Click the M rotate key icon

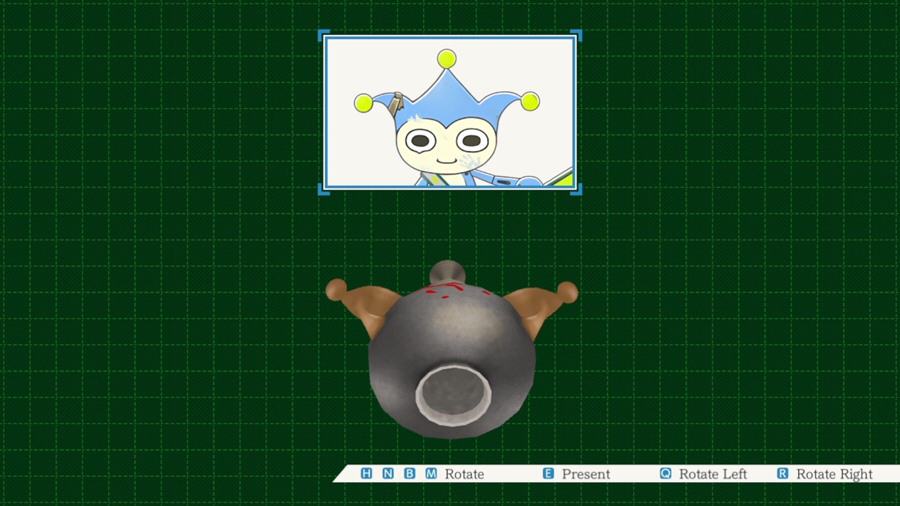pyautogui.click(x=431, y=473)
